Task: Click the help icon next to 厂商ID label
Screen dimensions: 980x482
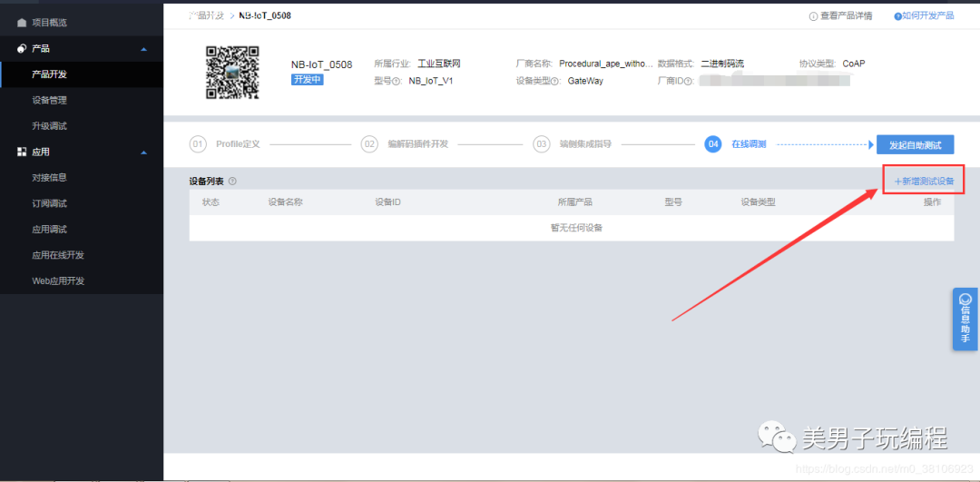Action: pos(690,82)
